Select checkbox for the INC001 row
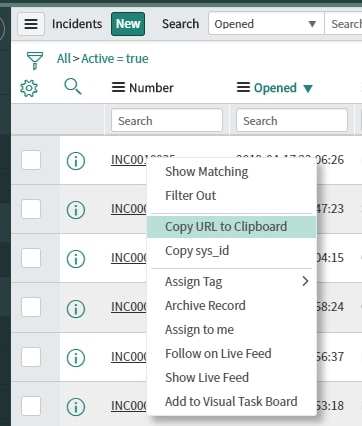The width and height of the screenshot is (362, 426). pyautogui.click(x=31, y=160)
